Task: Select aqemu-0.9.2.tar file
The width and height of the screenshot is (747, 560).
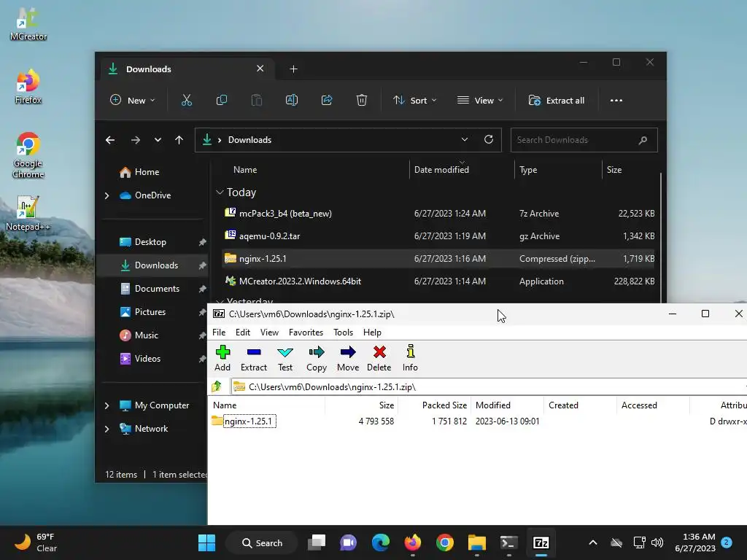Action: coord(270,236)
